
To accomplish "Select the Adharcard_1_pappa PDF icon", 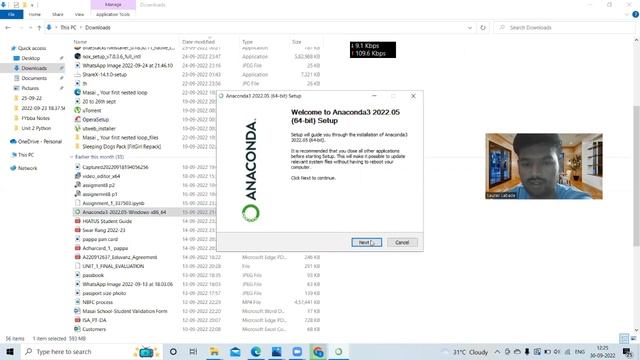I will pyautogui.click(x=78, y=248).
